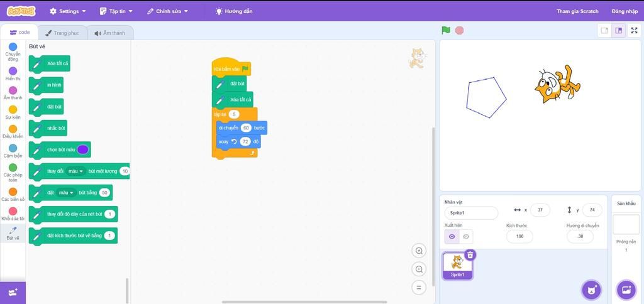
Task: Select the Sân khấu stage backdrop thumbnail
Action: coord(626,224)
